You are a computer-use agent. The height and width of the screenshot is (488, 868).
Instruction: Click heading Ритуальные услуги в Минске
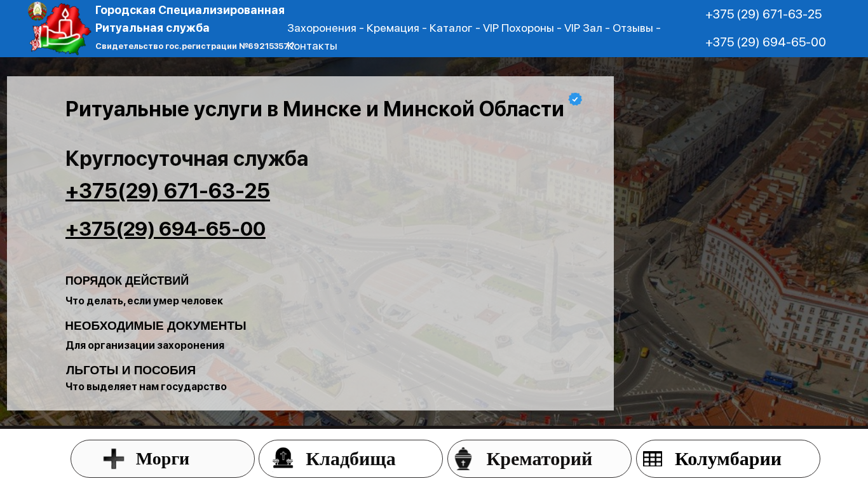315,109
